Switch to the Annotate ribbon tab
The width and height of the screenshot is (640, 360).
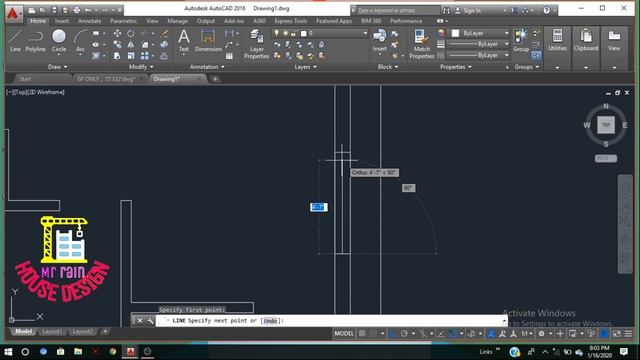(89, 21)
